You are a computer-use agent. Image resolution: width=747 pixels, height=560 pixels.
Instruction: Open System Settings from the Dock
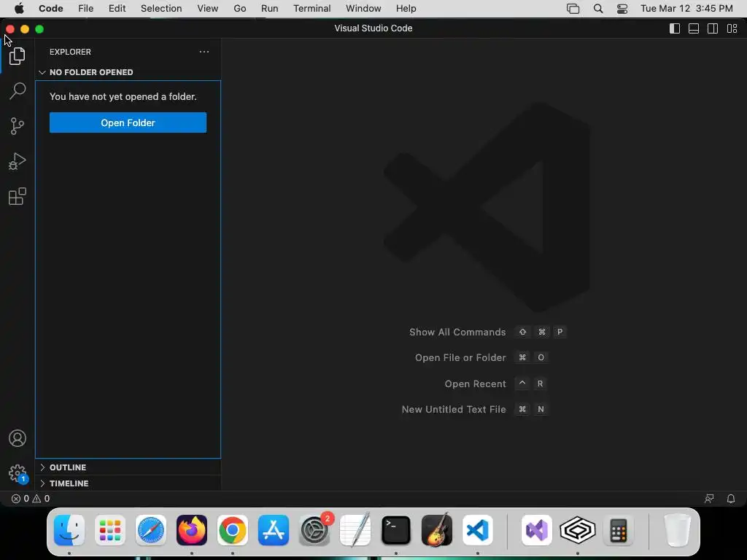pyautogui.click(x=314, y=530)
